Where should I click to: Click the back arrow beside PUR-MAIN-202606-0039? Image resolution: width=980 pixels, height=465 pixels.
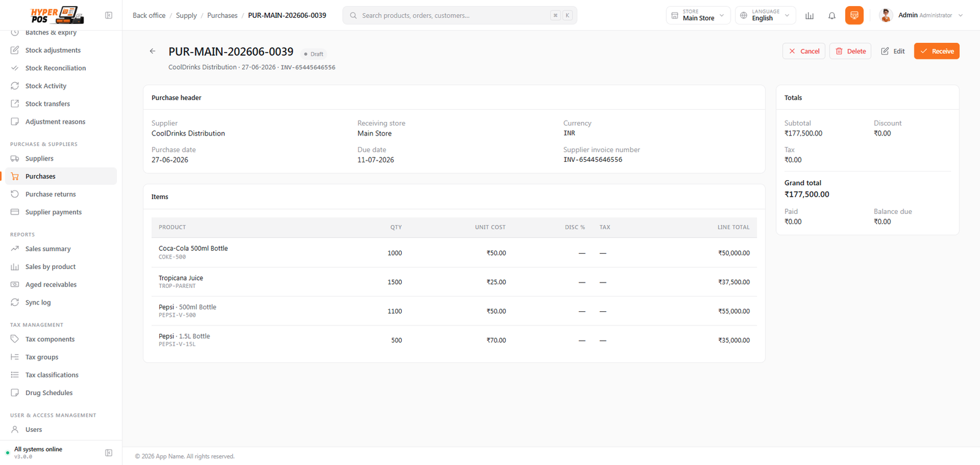pyautogui.click(x=153, y=51)
